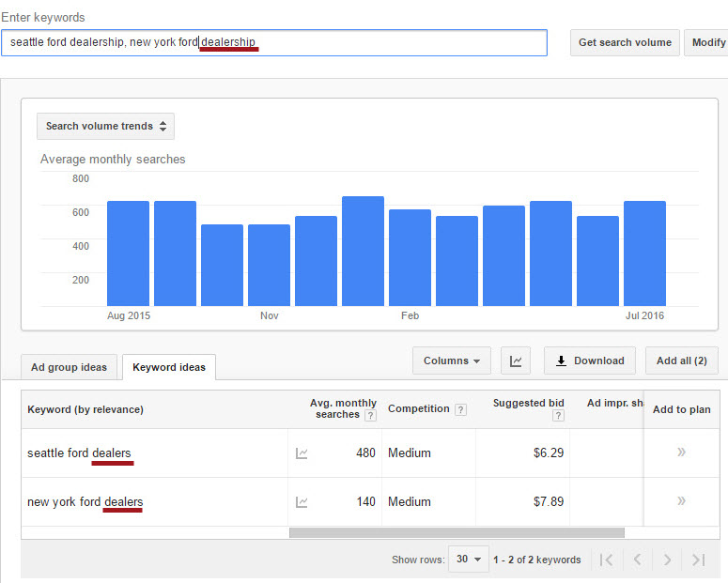Open the Columns dropdown menu

[x=452, y=361]
